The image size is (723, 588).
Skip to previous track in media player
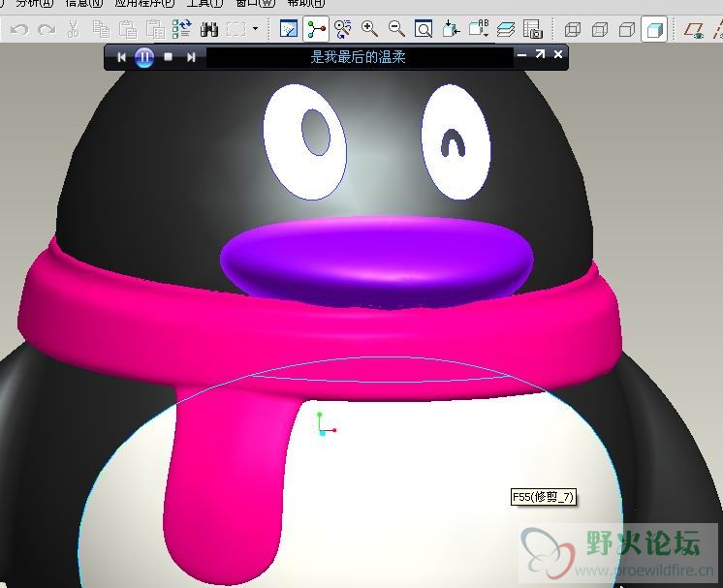[x=121, y=57]
